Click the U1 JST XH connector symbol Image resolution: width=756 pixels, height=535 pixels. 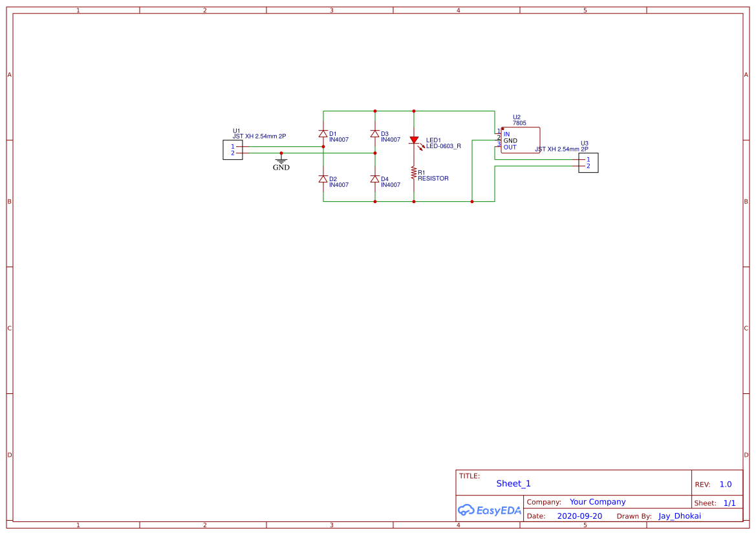[x=233, y=150]
